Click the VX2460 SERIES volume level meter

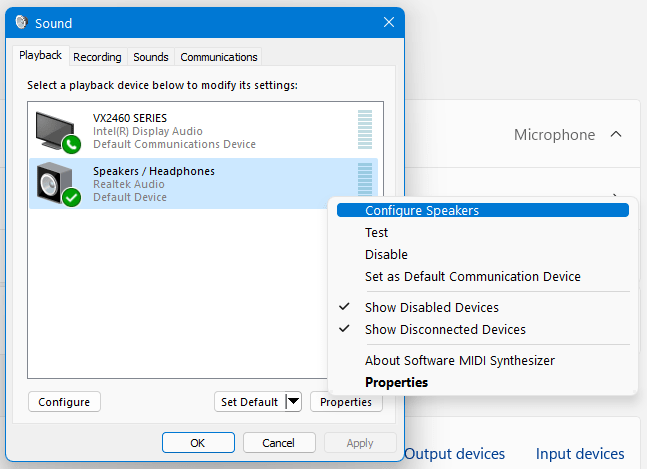[365, 130]
